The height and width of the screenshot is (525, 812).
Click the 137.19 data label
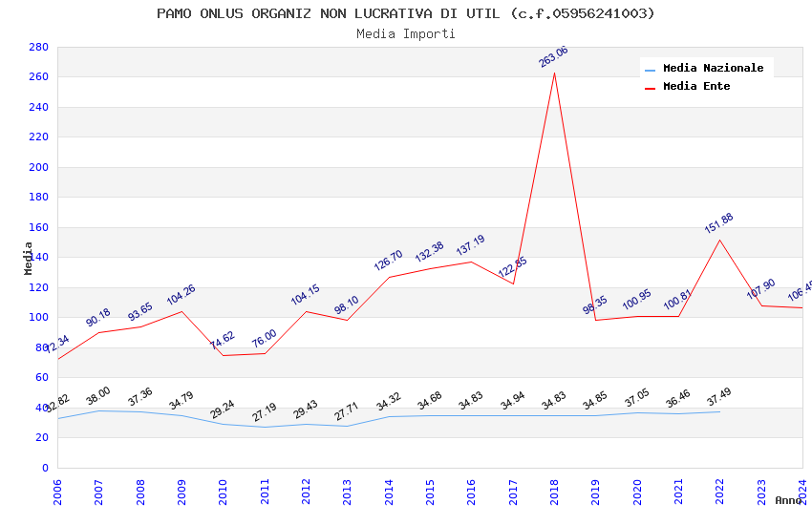click(470, 244)
